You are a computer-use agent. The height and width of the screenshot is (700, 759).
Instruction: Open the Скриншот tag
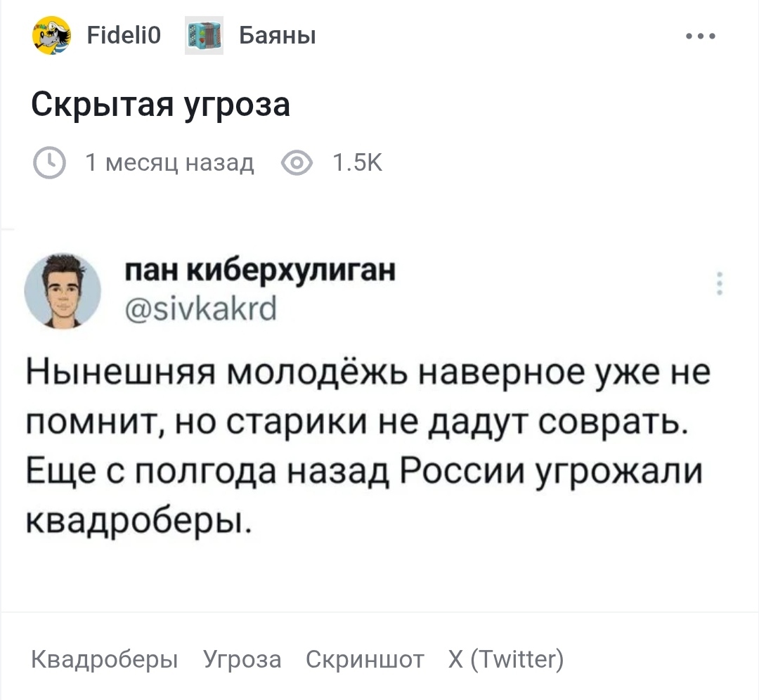[x=365, y=660]
